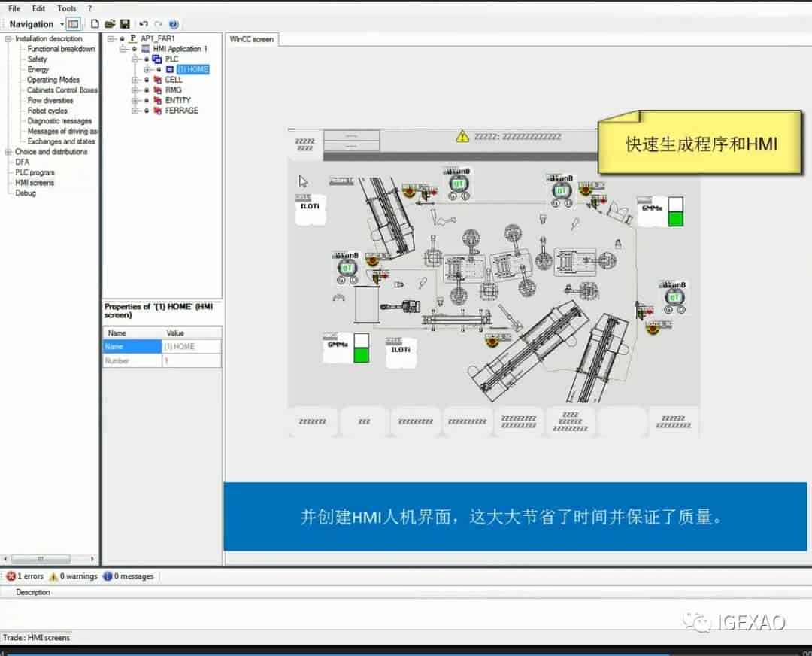
Task: Select Cabinets Control Boxes item
Action: pyautogui.click(x=62, y=90)
